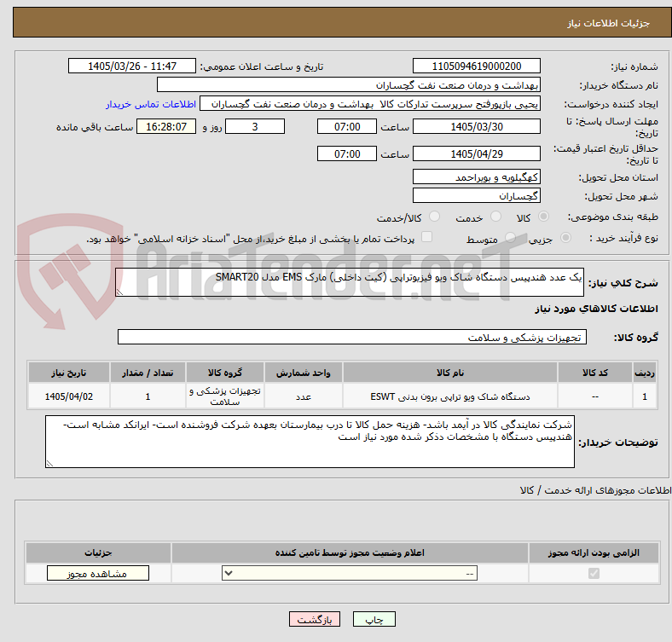Click the شرح کلی نیاز text area
672x642 pixels.
pyautogui.click(x=350, y=282)
